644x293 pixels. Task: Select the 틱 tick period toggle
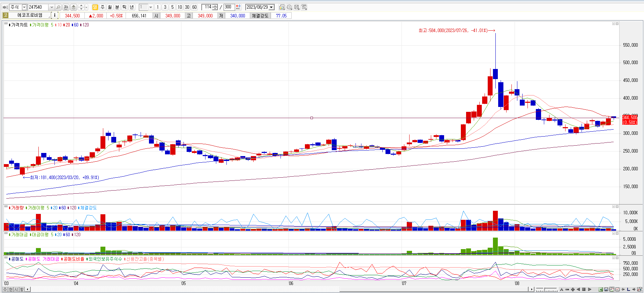point(125,7)
